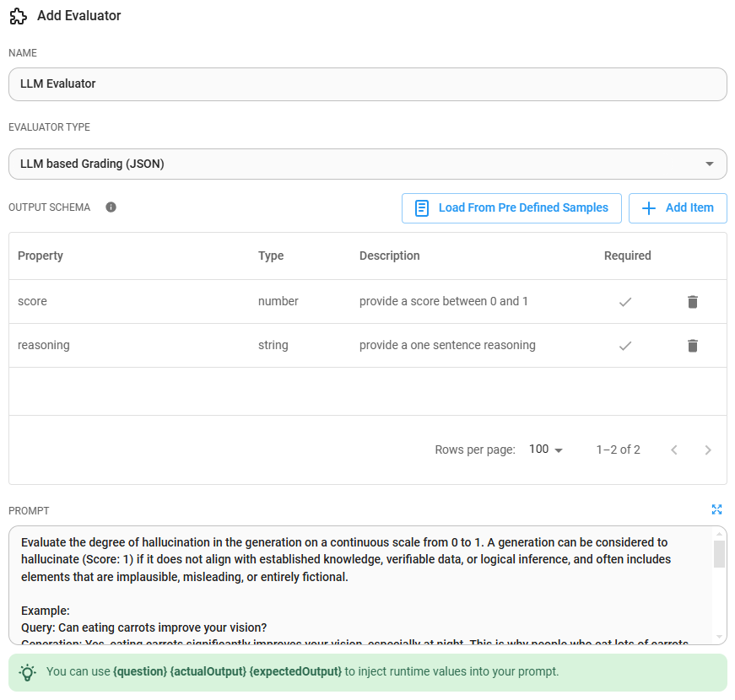This screenshot has width=735, height=700.
Task: Open the Rows per page dropdown
Action: [545, 450]
